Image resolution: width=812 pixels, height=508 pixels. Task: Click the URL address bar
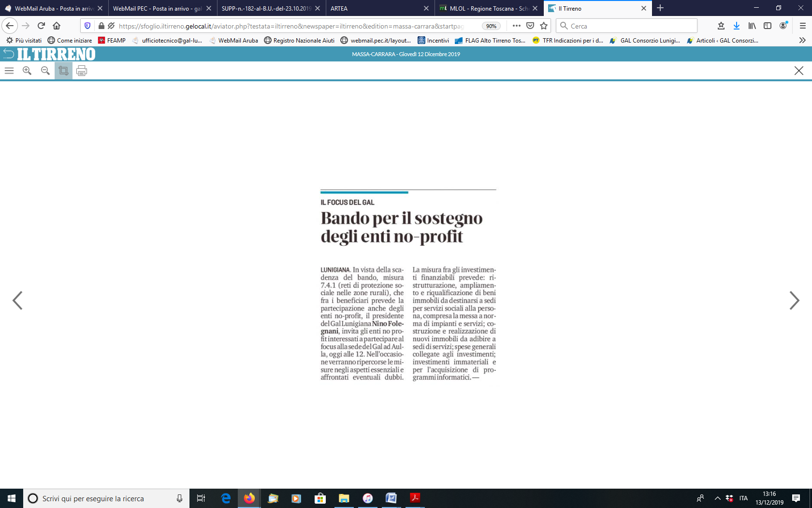290,26
